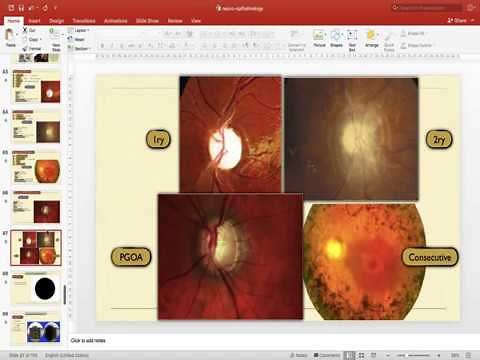Select the top-left optic disc image
This screenshot has height=360, width=480.
click(231, 135)
